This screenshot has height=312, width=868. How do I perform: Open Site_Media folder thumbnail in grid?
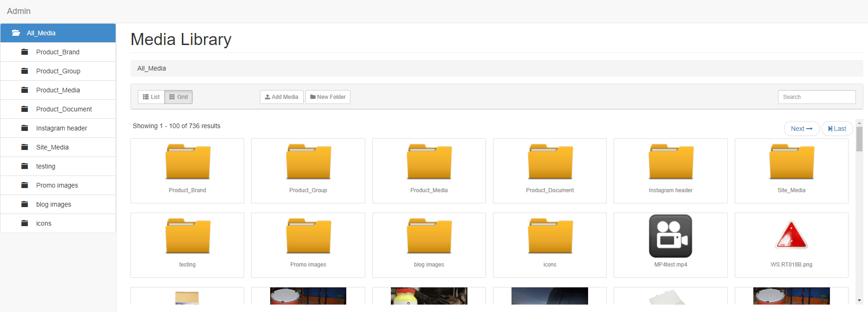coord(791,162)
